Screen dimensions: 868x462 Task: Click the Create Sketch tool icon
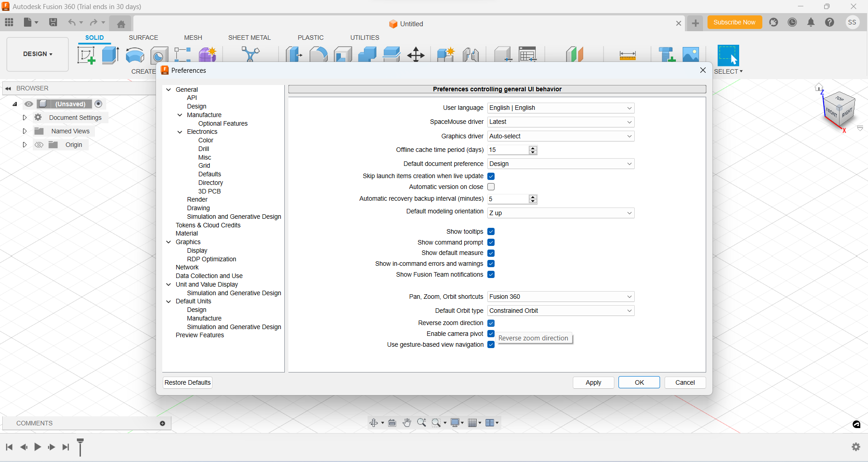86,55
